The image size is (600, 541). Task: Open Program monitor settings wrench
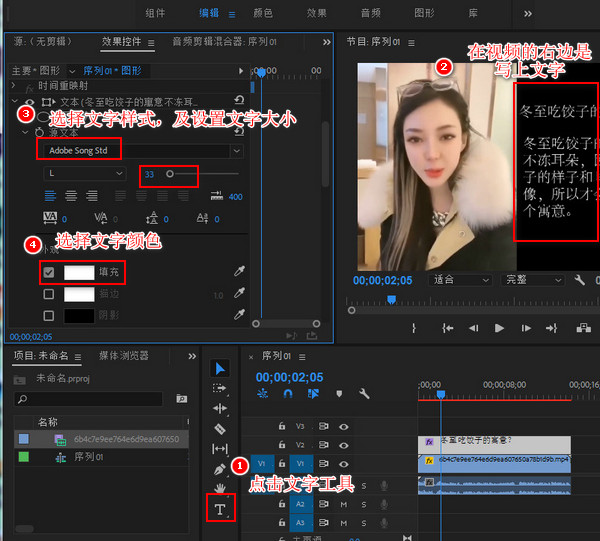[x=579, y=280]
